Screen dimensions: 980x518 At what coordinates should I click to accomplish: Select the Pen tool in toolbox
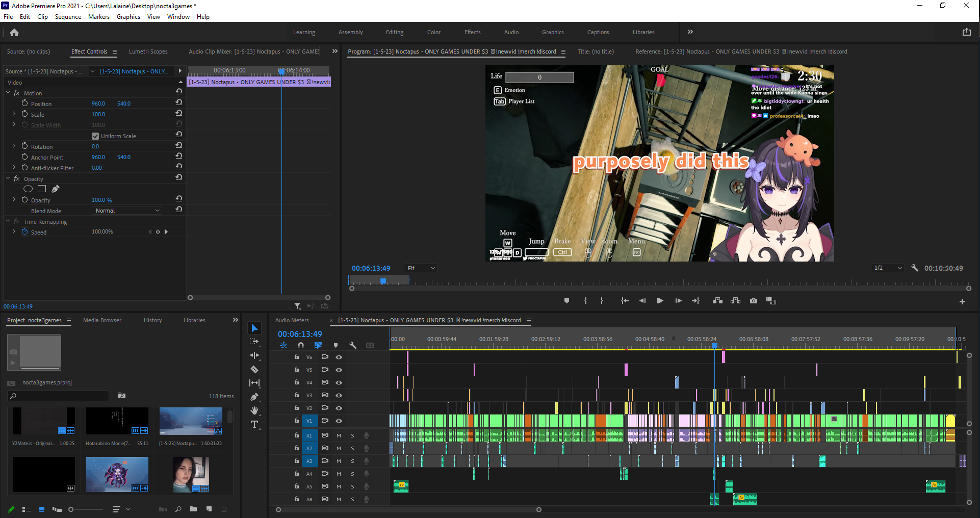pyautogui.click(x=254, y=397)
